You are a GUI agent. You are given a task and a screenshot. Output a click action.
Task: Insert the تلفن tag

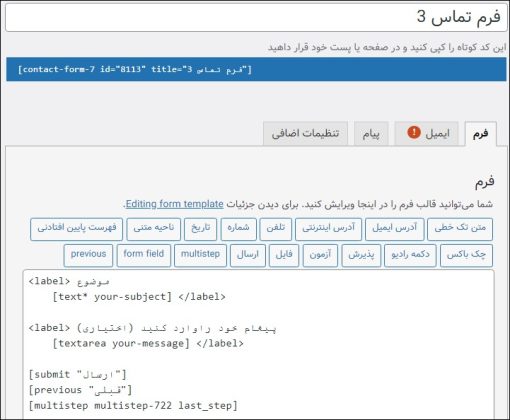[x=276, y=229]
